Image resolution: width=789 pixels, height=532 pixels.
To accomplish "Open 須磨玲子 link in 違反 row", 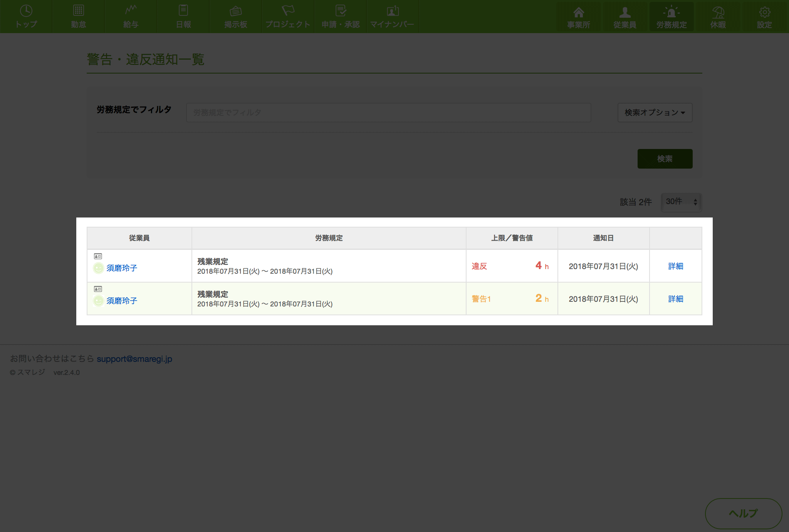I will (122, 268).
